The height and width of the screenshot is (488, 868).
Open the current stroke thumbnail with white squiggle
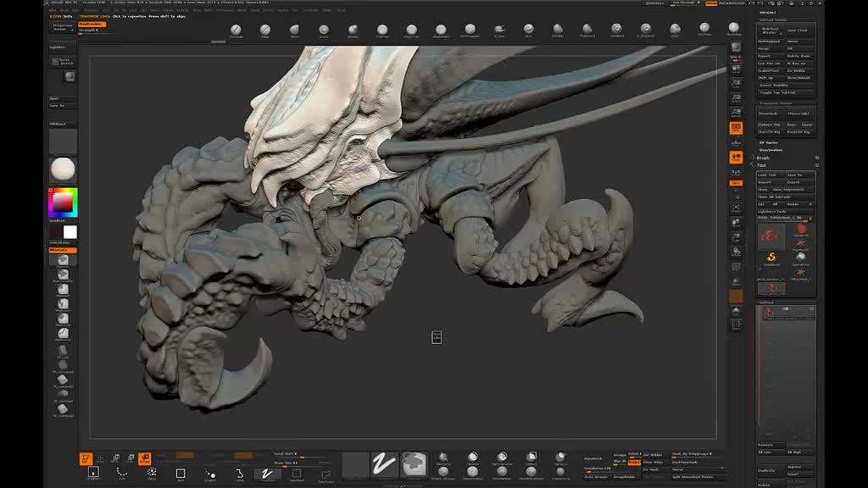[384, 463]
